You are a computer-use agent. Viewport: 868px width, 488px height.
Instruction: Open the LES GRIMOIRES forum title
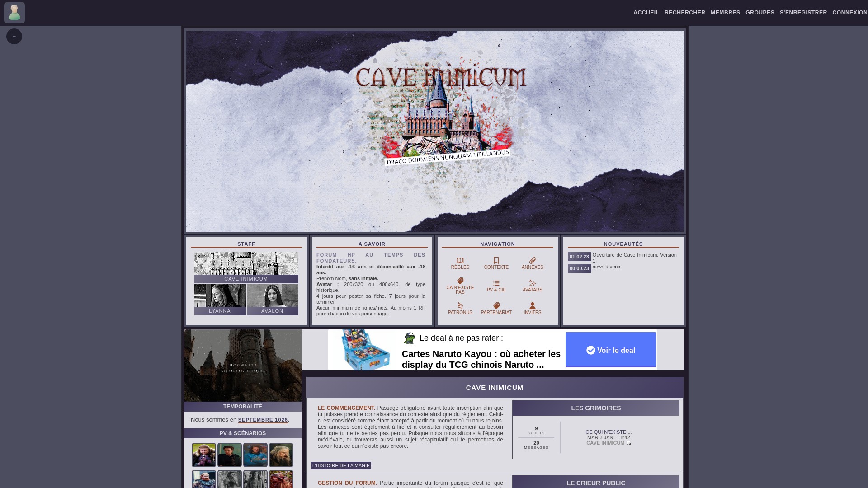point(596,408)
